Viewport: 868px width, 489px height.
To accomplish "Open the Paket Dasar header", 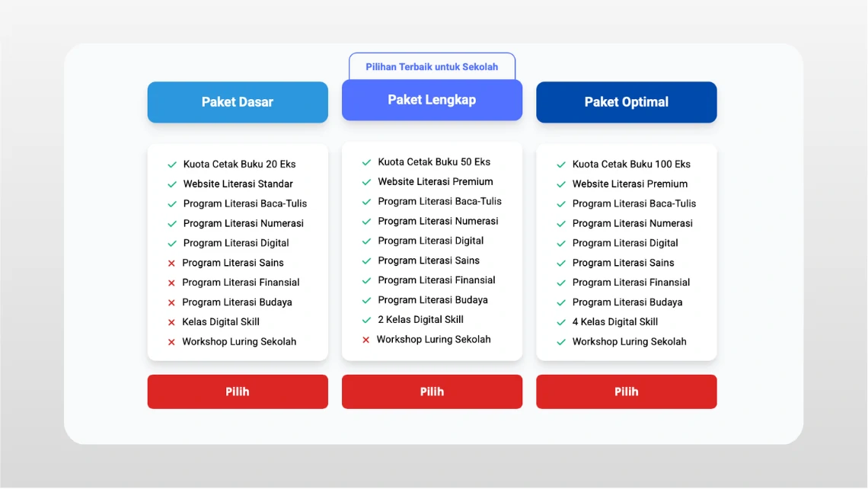I will click(238, 102).
